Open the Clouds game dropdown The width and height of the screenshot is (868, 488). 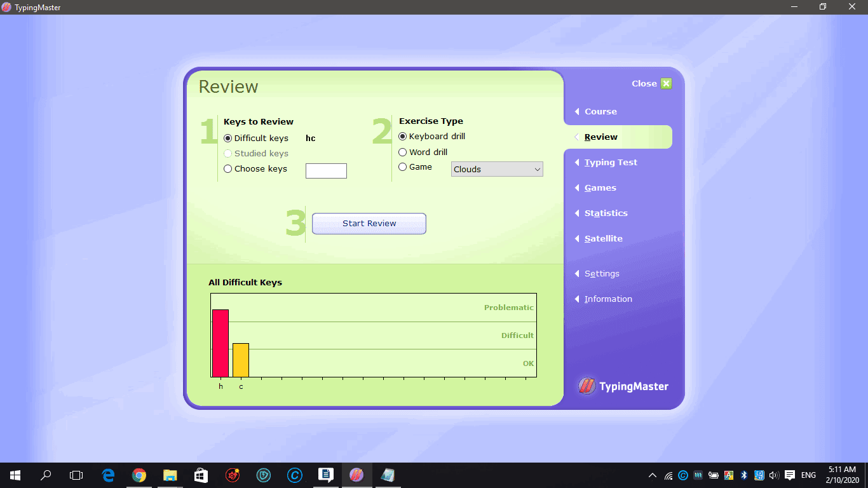(x=497, y=169)
